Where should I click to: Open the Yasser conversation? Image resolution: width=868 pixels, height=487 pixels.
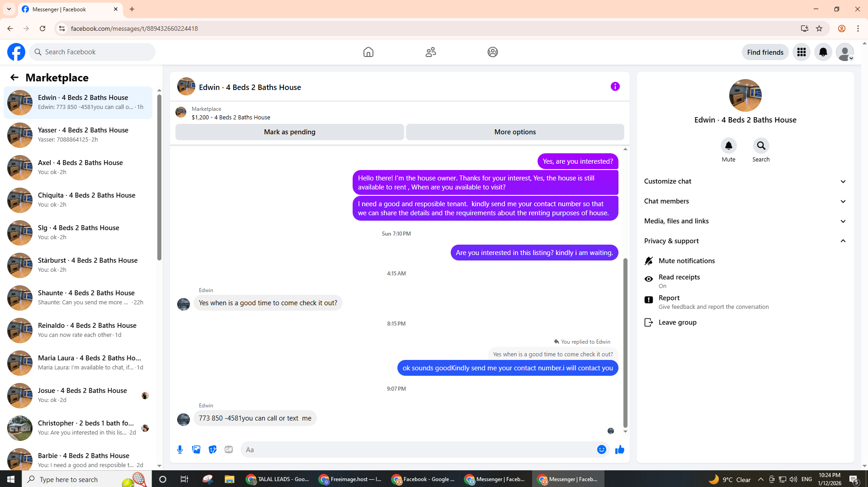(78, 135)
